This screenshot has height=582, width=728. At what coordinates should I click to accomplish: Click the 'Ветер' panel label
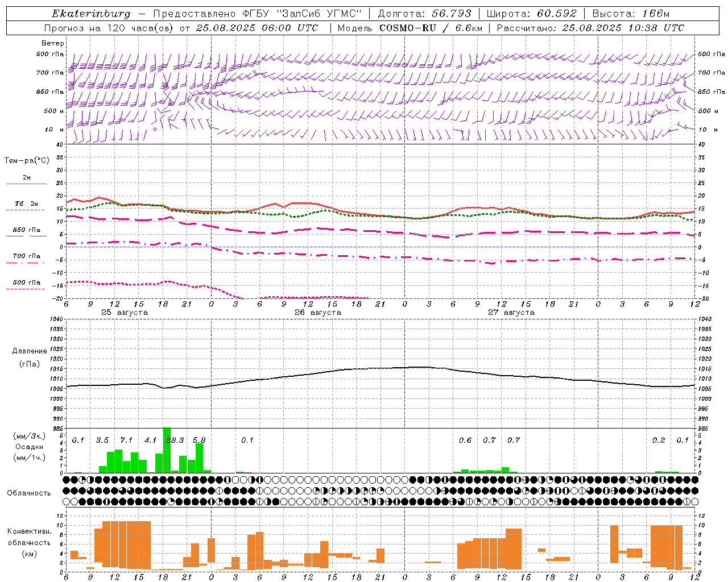click(x=53, y=43)
